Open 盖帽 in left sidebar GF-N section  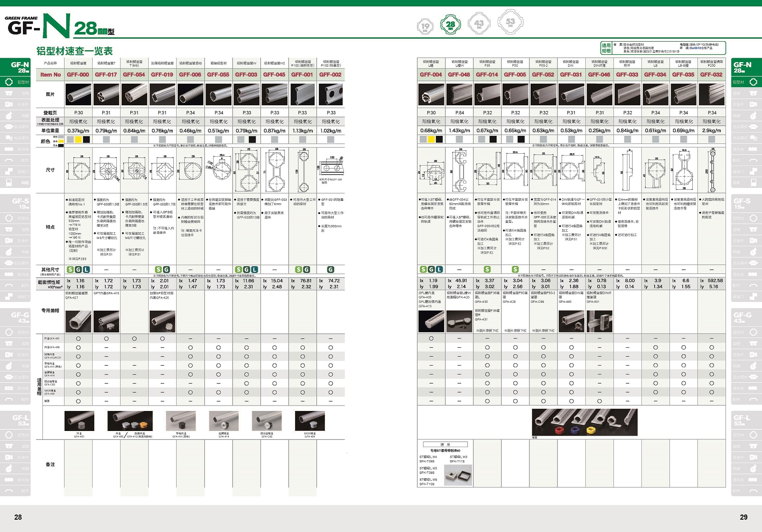pos(15,93)
